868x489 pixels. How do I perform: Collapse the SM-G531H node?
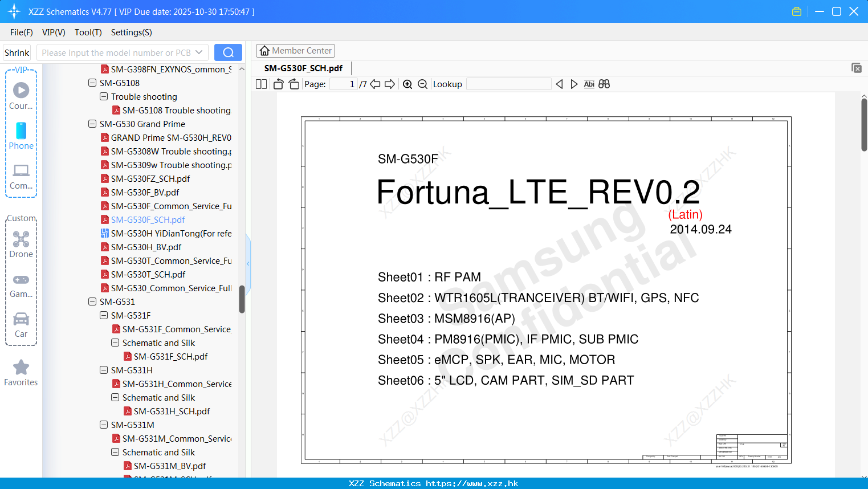[104, 370]
